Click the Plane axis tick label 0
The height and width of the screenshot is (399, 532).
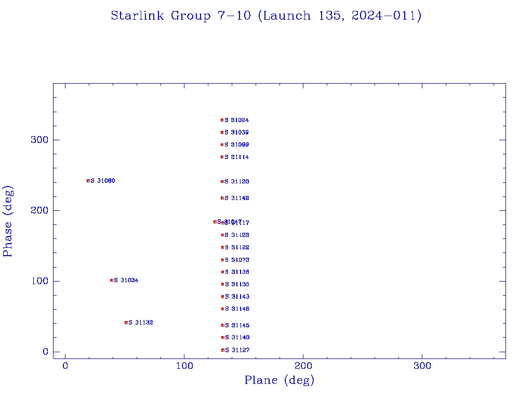(65, 366)
